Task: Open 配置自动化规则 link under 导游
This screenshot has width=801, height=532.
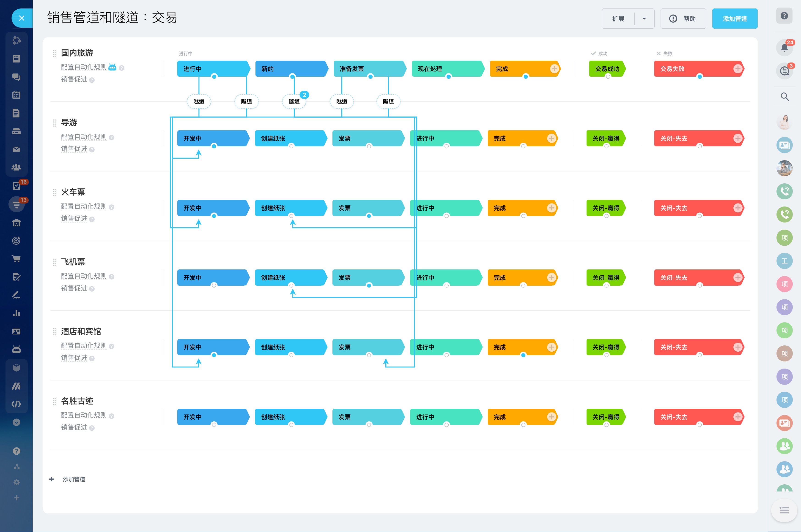Action: click(x=84, y=137)
